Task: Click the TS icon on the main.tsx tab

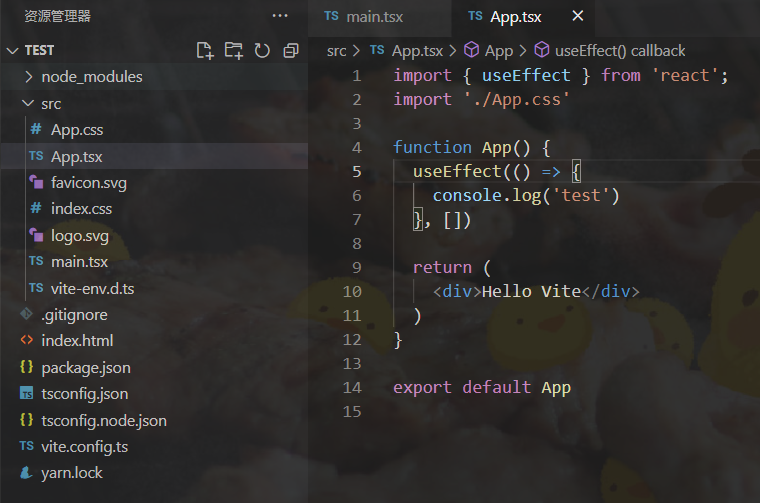Action: coord(331,16)
